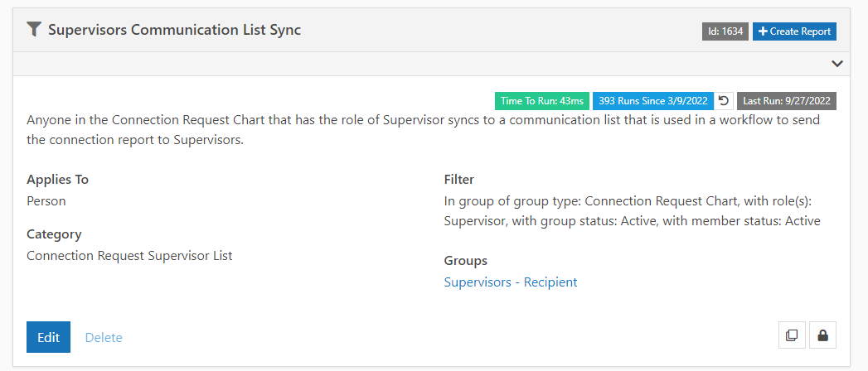Click the Time To Run: 43ms label
The image size is (868, 371).
click(542, 101)
